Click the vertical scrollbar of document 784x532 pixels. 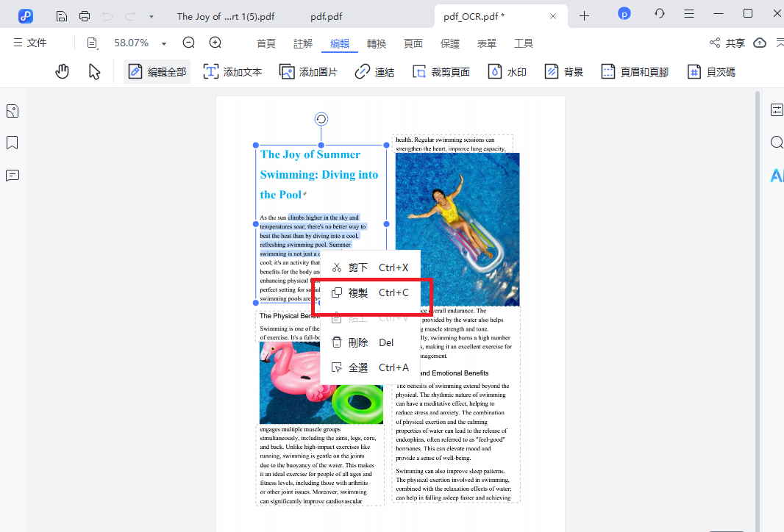tap(758, 294)
